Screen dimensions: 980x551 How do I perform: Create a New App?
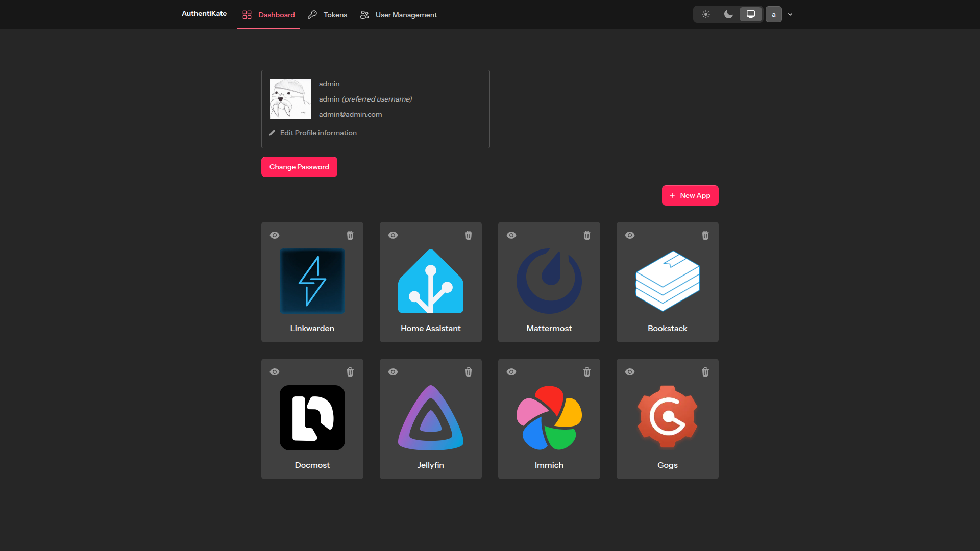click(690, 195)
